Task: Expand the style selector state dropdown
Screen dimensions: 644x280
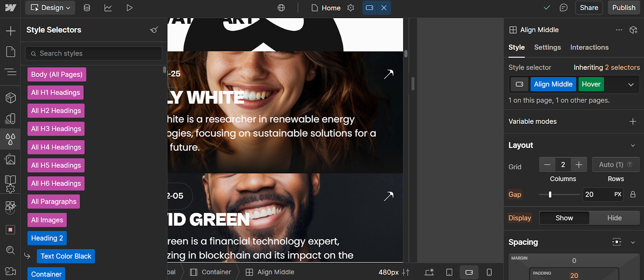Action: coord(631,84)
